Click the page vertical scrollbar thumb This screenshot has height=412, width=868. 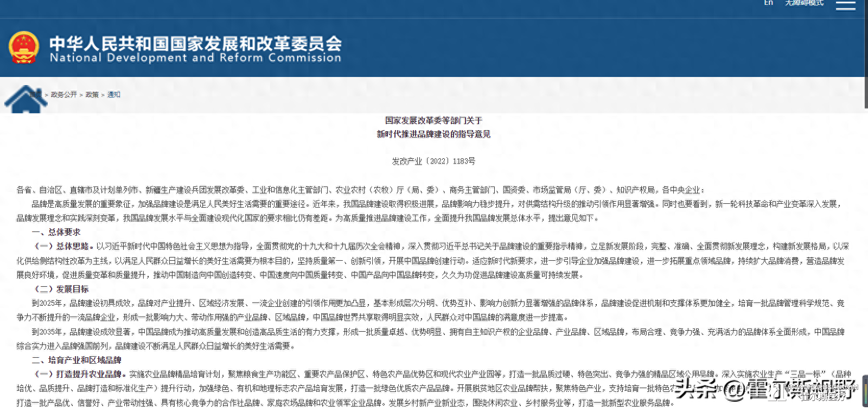click(x=865, y=54)
